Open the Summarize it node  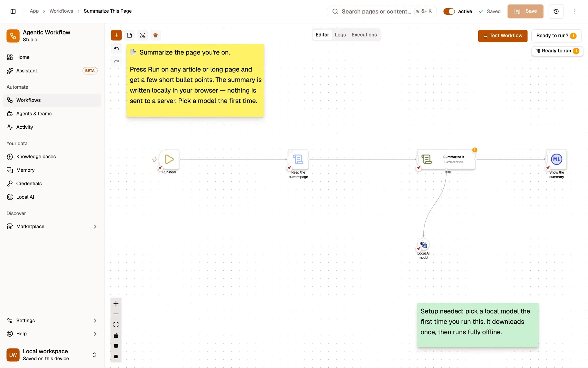coord(446,159)
